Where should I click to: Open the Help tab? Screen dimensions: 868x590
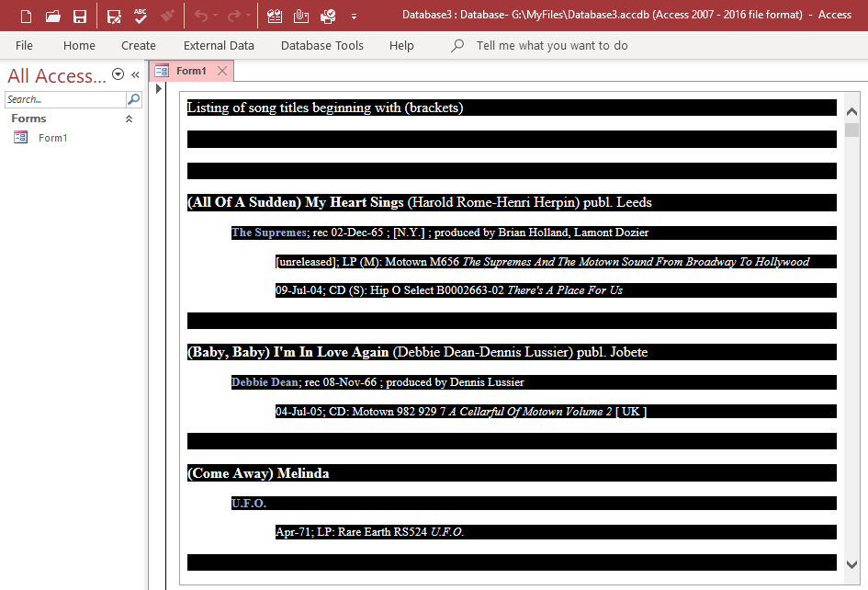[x=401, y=45]
